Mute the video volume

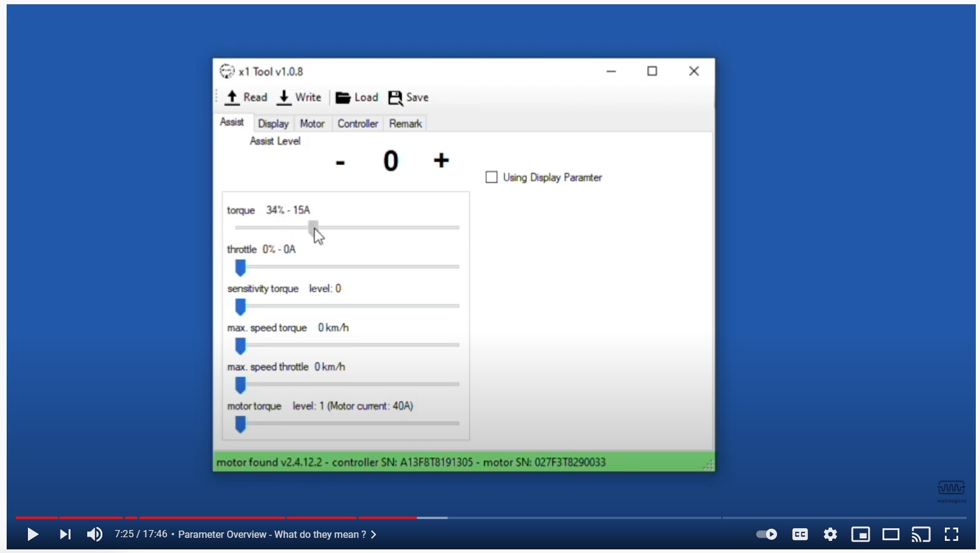pos(94,534)
